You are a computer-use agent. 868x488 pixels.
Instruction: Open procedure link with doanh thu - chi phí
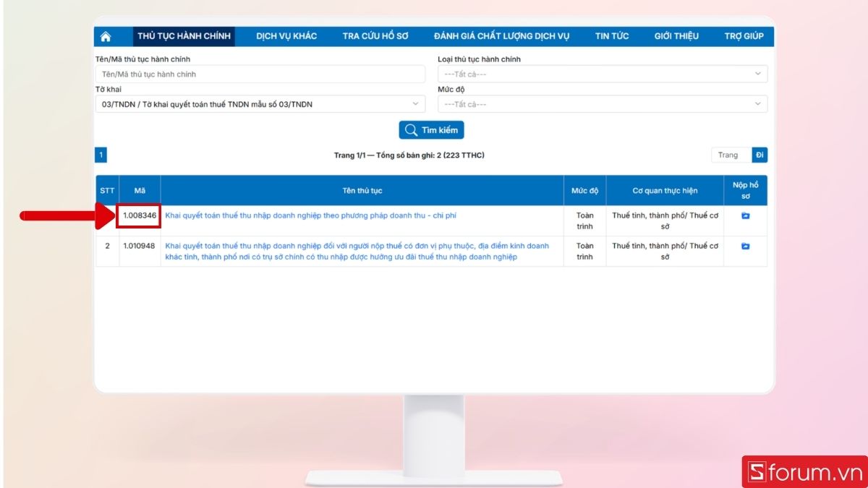coord(311,215)
